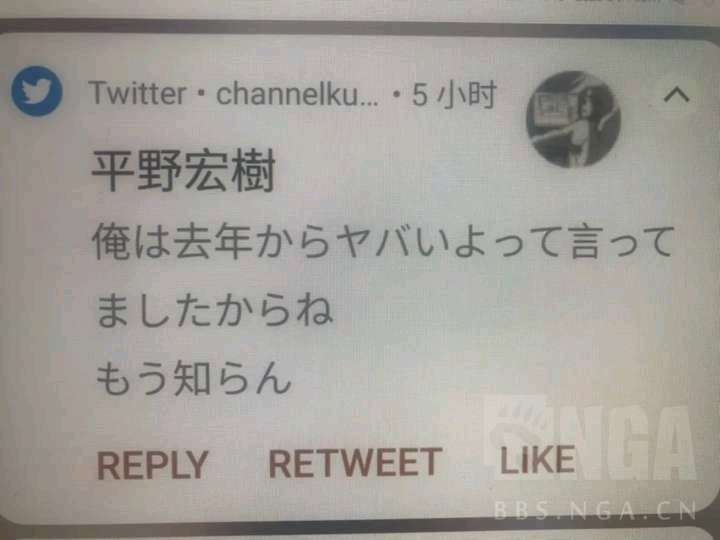This screenshot has height=540, width=720.
Task: Click the BBS.NGA.CN watermark text
Action: click(596, 510)
